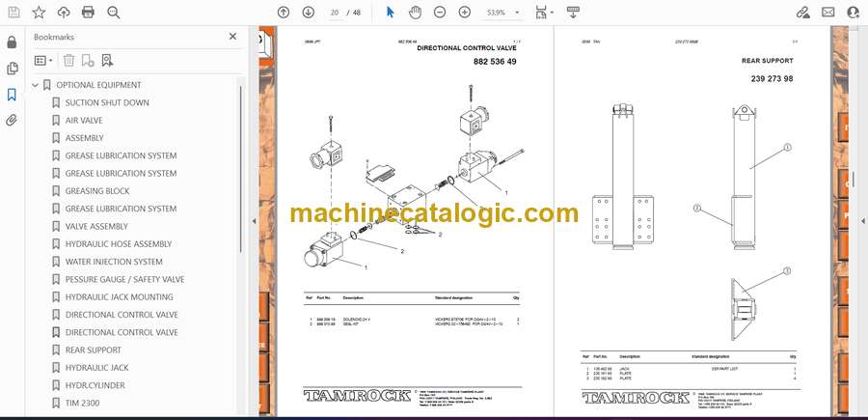Open the find text search tool
This screenshot has width=868, height=420.
[x=114, y=13]
